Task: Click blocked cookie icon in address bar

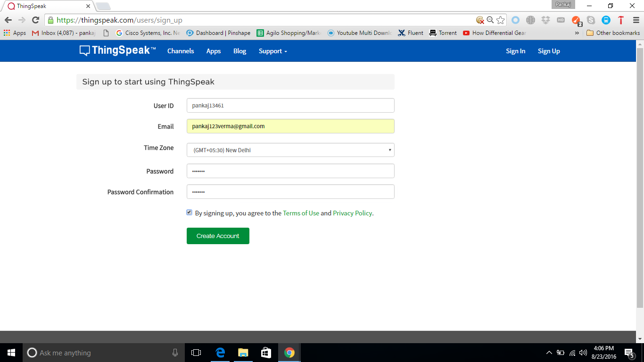Action: pos(480,20)
